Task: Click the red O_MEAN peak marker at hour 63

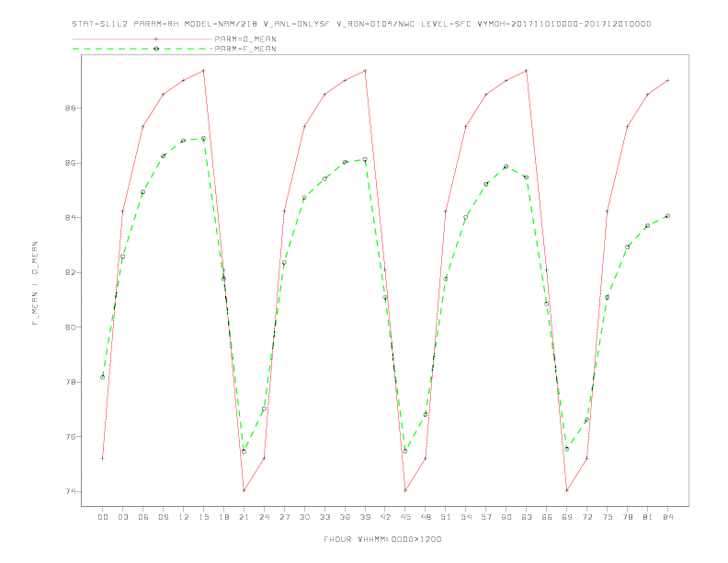Action: (527, 71)
